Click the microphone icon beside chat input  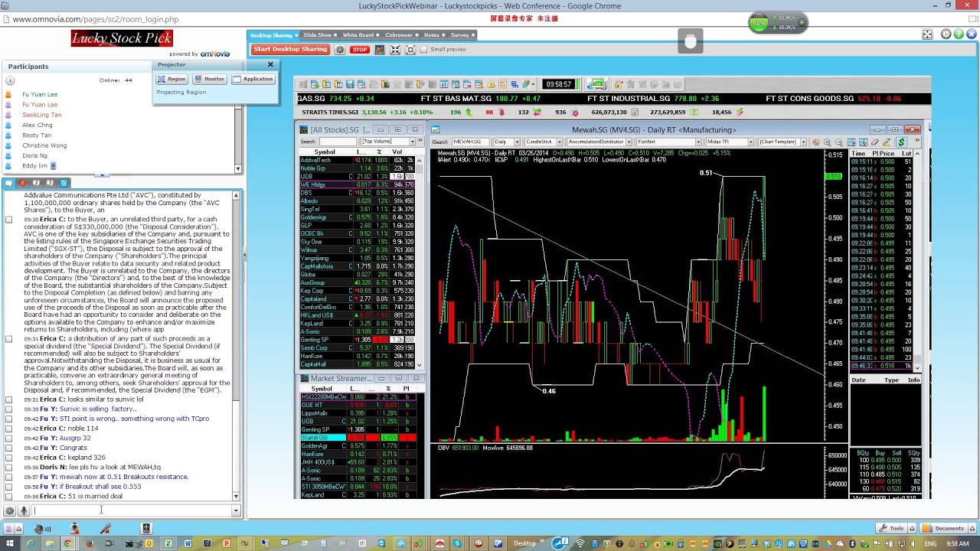click(24, 510)
